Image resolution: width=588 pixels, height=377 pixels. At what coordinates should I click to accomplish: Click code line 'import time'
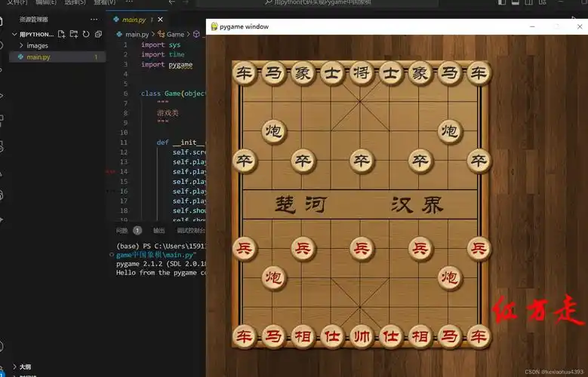(163, 54)
